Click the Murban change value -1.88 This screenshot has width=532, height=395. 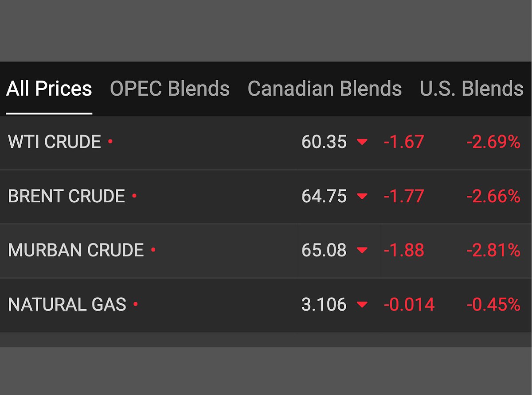click(403, 250)
